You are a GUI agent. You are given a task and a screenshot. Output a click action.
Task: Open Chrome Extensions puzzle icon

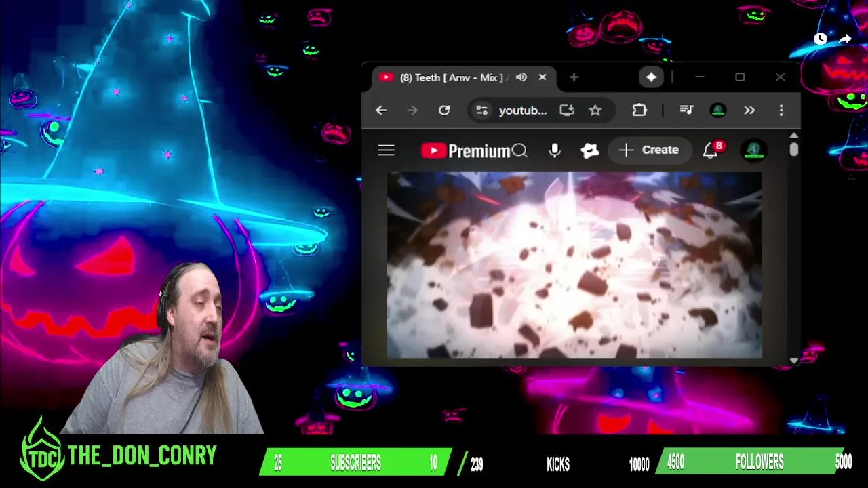click(x=639, y=110)
